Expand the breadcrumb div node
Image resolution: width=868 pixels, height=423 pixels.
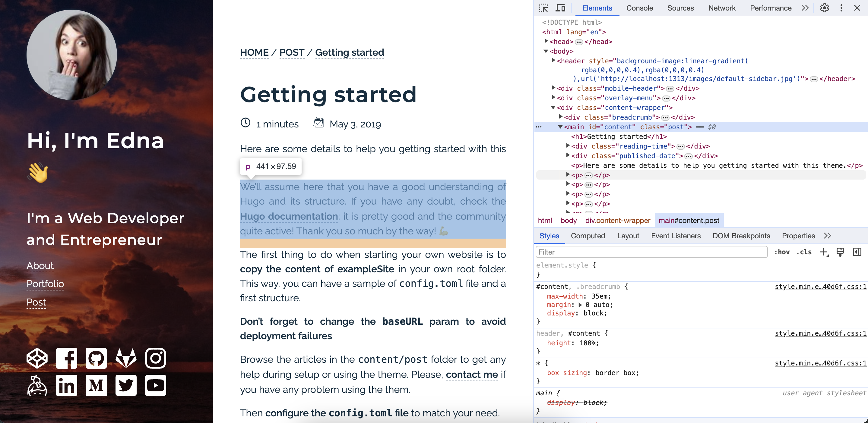(x=560, y=117)
